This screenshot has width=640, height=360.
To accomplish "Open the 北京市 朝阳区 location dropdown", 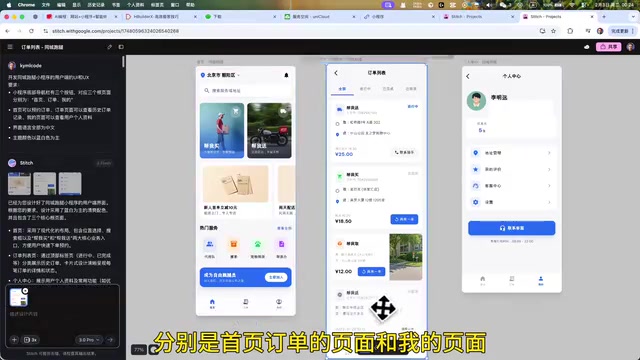I will (x=220, y=75).
